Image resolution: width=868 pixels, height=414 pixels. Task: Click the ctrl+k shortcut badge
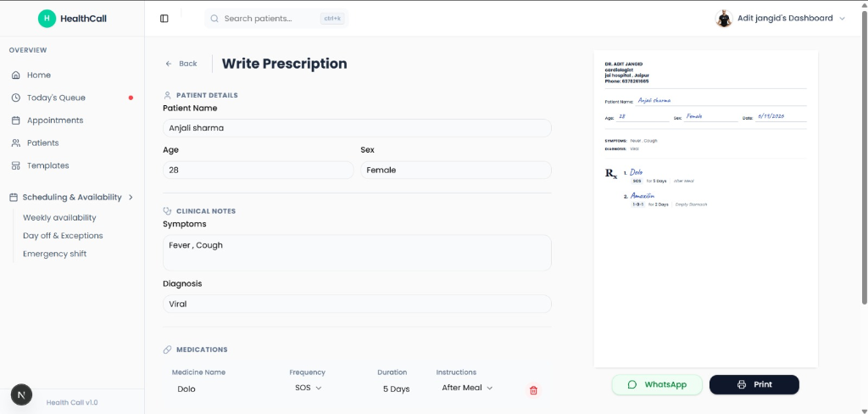332,19
